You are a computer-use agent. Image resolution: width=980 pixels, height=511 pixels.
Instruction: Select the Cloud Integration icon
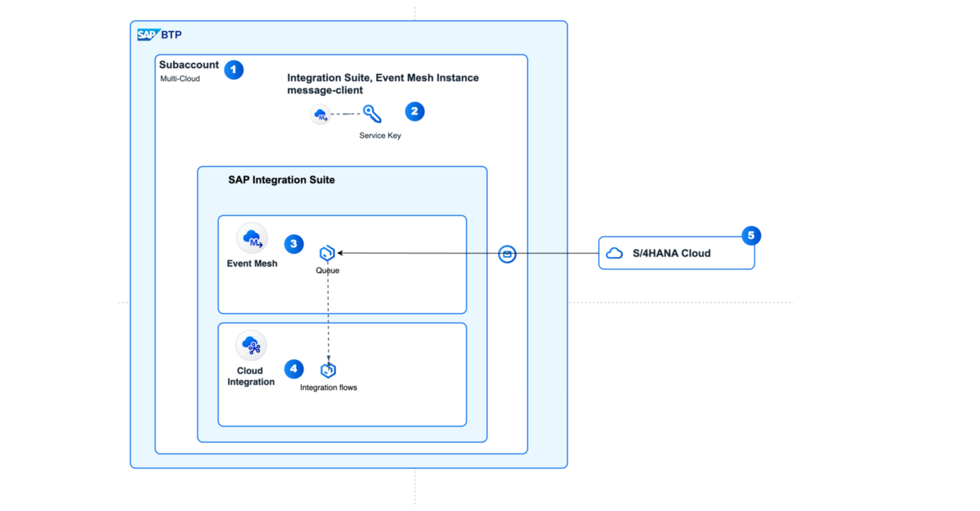pyautogui.click(x=251, y=346)
